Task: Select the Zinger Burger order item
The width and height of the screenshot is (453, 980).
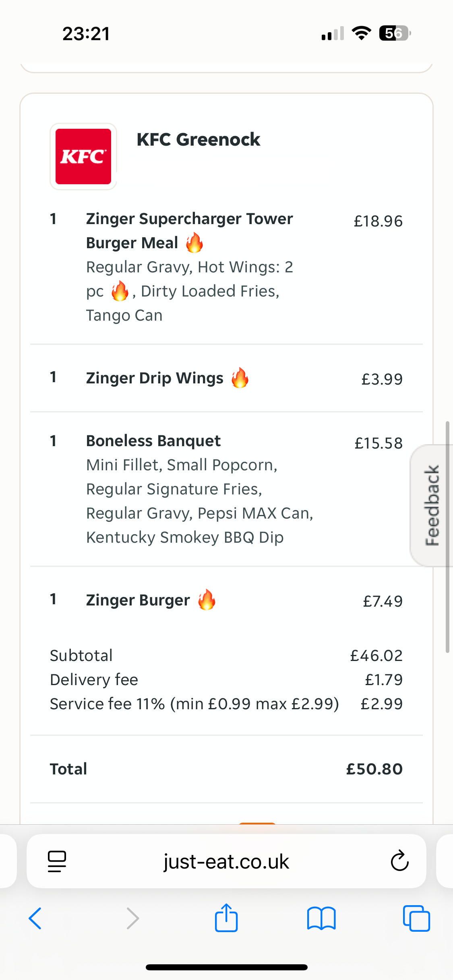Action: tap(138, 600)
